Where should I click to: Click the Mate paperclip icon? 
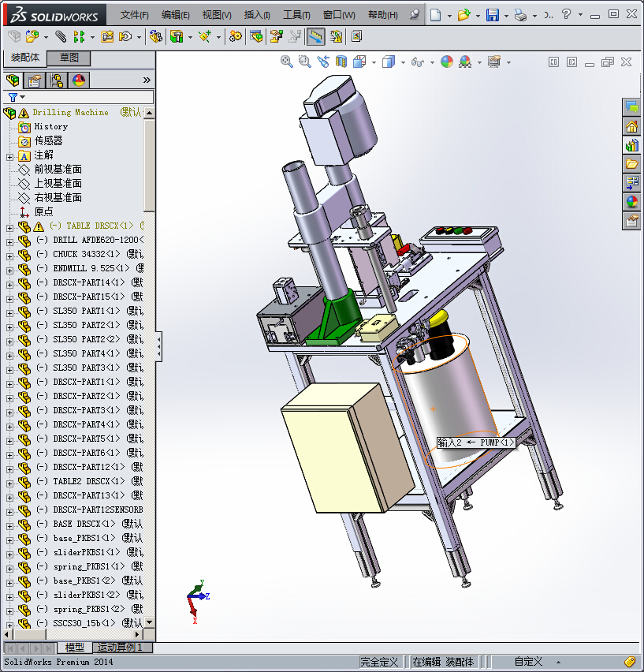[x=61, y=36]
